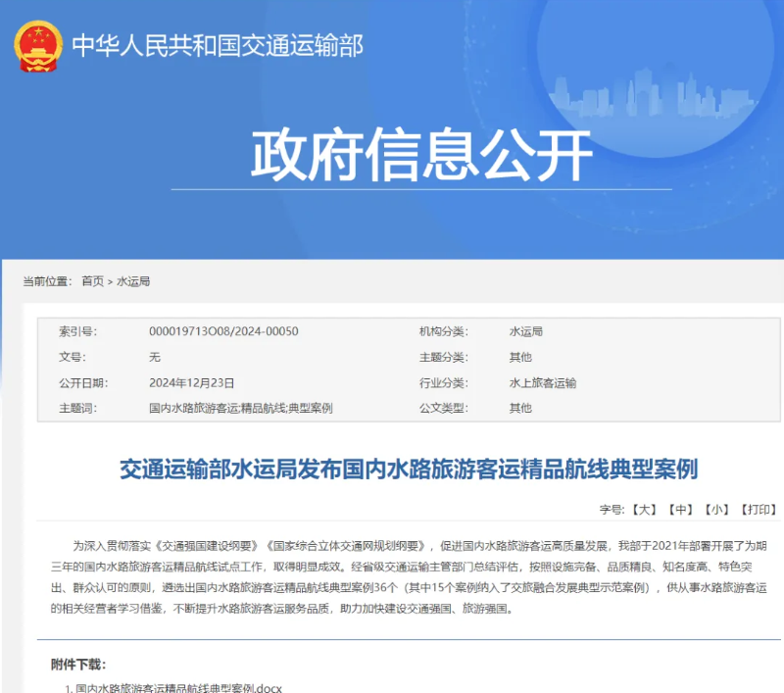The width and height of the screenshot is (784, 693).
Task: Click the 机构分类 value 水运局
Action: tap(526, 331)
